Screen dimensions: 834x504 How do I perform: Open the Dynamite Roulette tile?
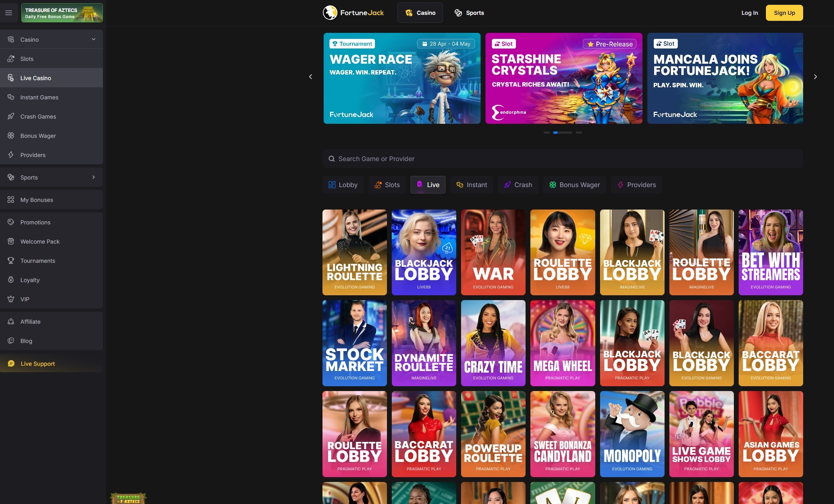click(424, 343)
